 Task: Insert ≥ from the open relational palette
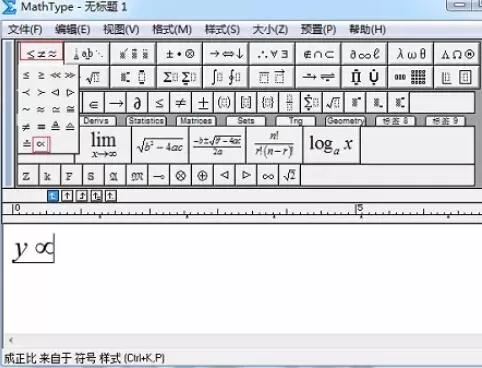(41, 75)
